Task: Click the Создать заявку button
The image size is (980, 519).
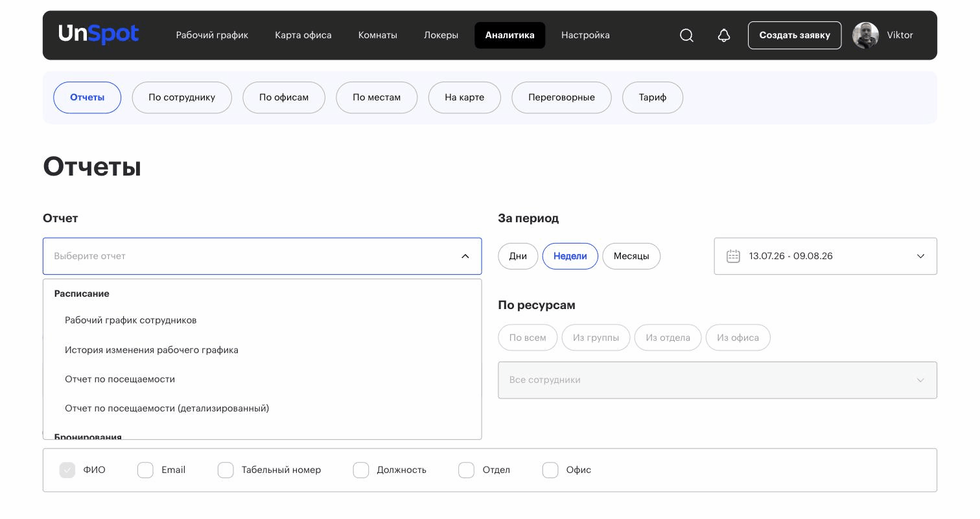Action: 795,35
